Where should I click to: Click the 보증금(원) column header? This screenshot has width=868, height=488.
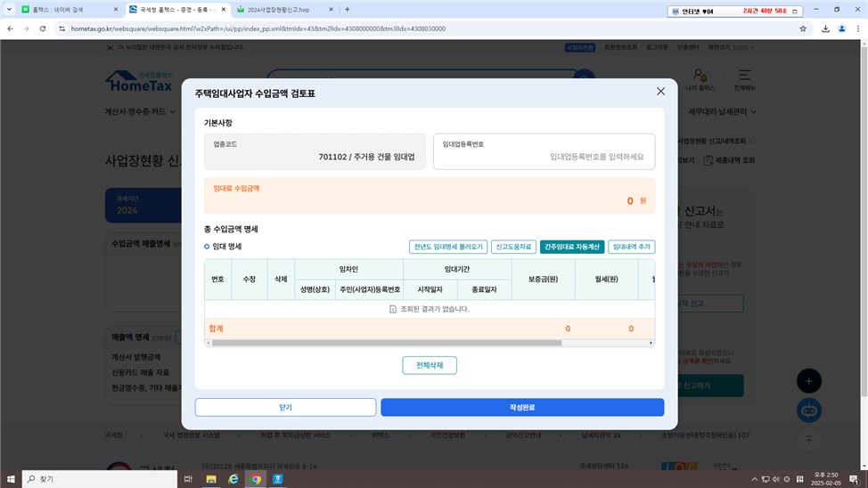(x=543, y=280)
